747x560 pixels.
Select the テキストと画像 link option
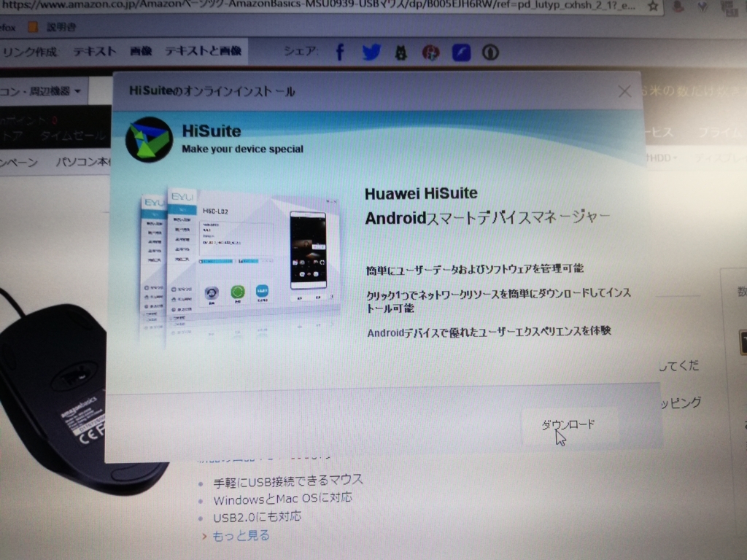(204, 50)
